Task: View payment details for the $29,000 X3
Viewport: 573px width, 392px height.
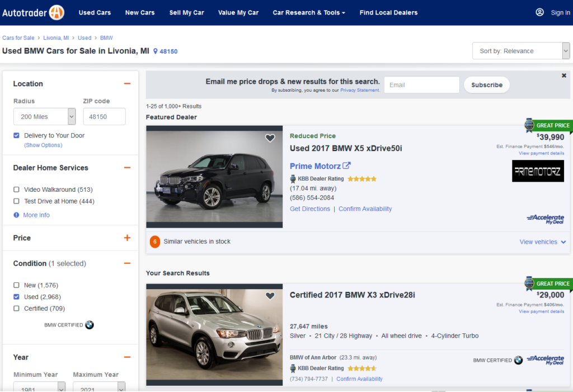Action: [x=541, y=311]
